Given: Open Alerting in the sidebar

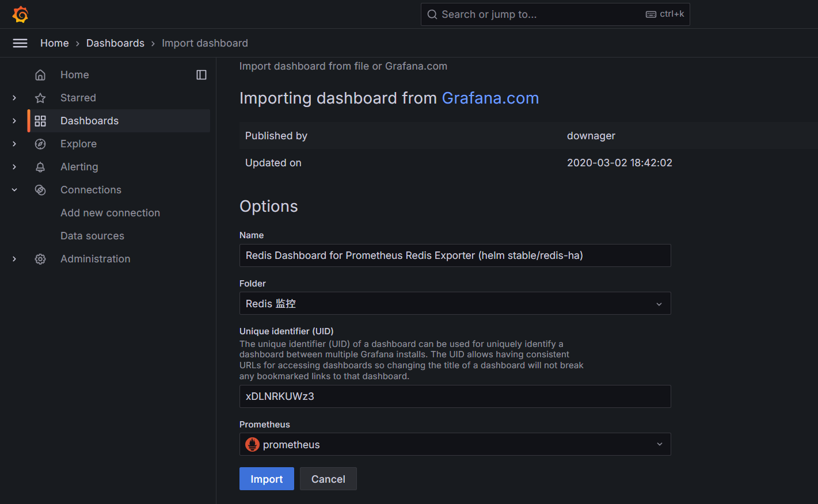Looking at the screenshot, I should pyautogui.click(x=79, y=167).
